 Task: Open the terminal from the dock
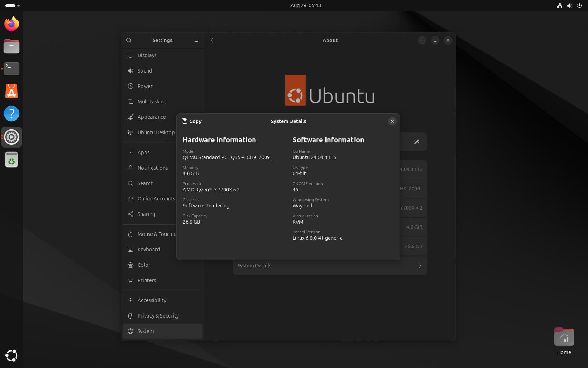(x=11, y=69)
